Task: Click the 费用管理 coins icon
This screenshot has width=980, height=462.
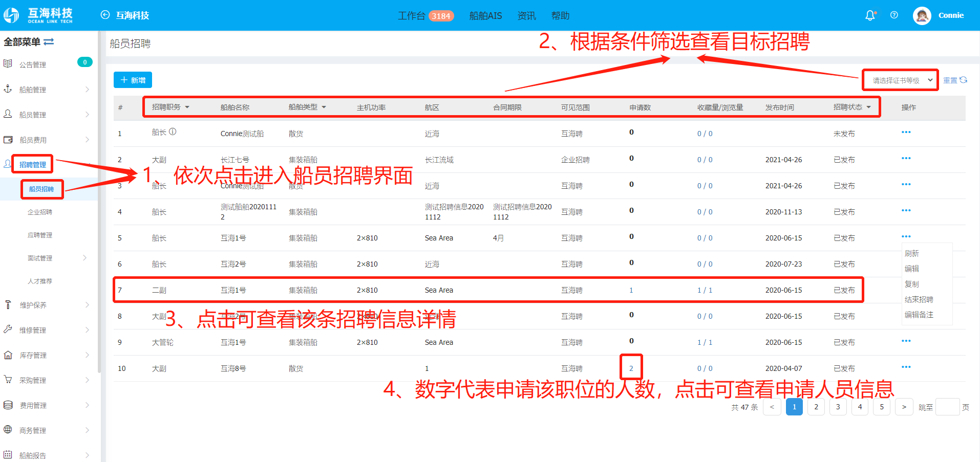Action: tap(8, 405)
